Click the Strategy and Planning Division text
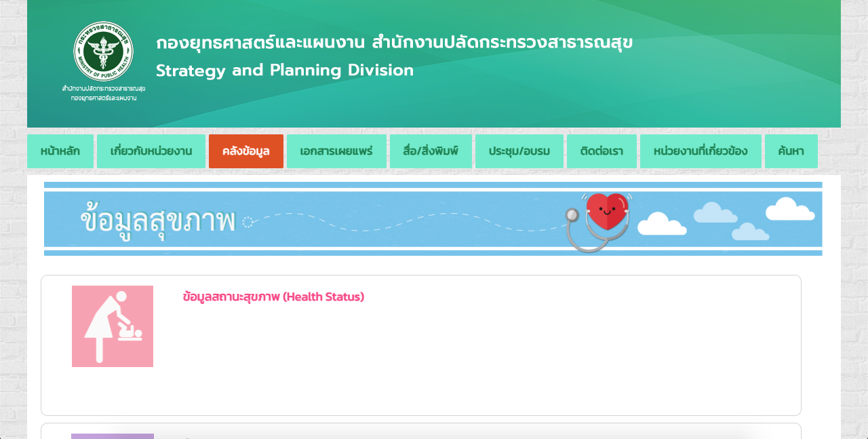Image resolution: width=868 pixels, height=439 pixels. pos(284,71)
